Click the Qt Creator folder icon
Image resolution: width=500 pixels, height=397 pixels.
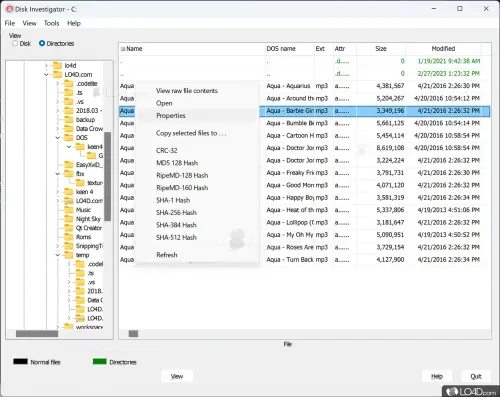(x=69, y=228)
